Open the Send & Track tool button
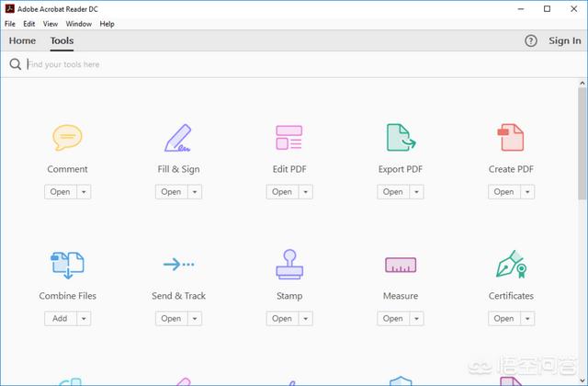This screenshot has height=386, width=588. click(x=172, y=319)
